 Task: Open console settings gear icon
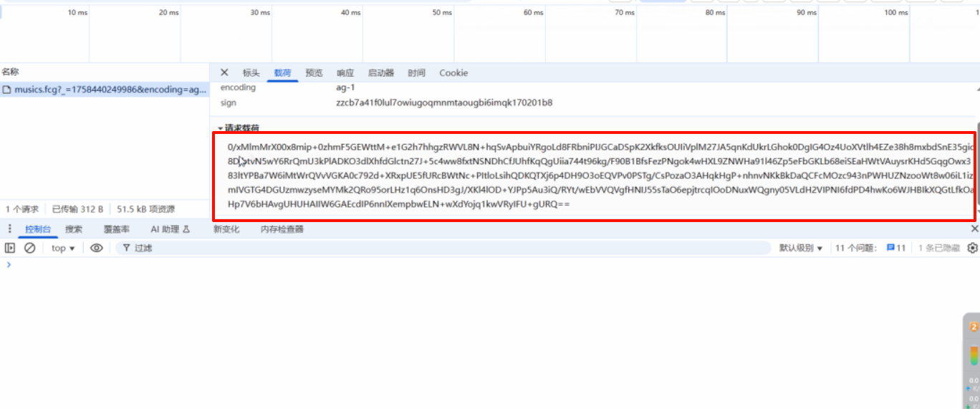pyautogui.click(x=972, y=248)
